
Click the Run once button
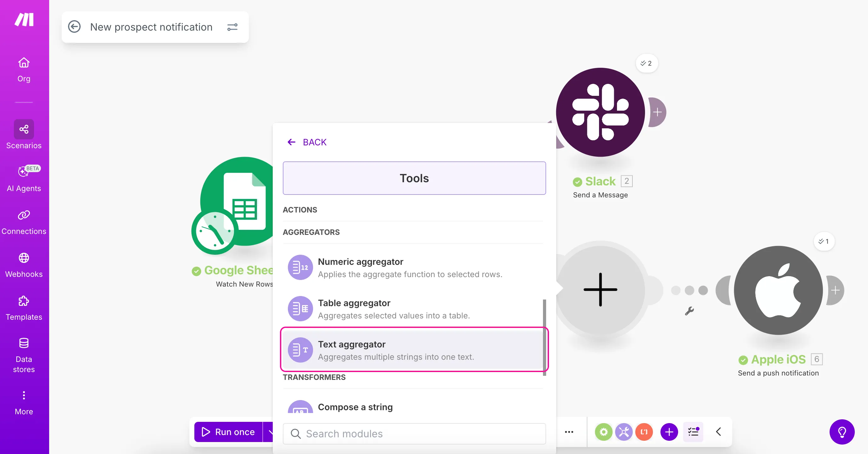pyautogui.click(x=228, y=432)
